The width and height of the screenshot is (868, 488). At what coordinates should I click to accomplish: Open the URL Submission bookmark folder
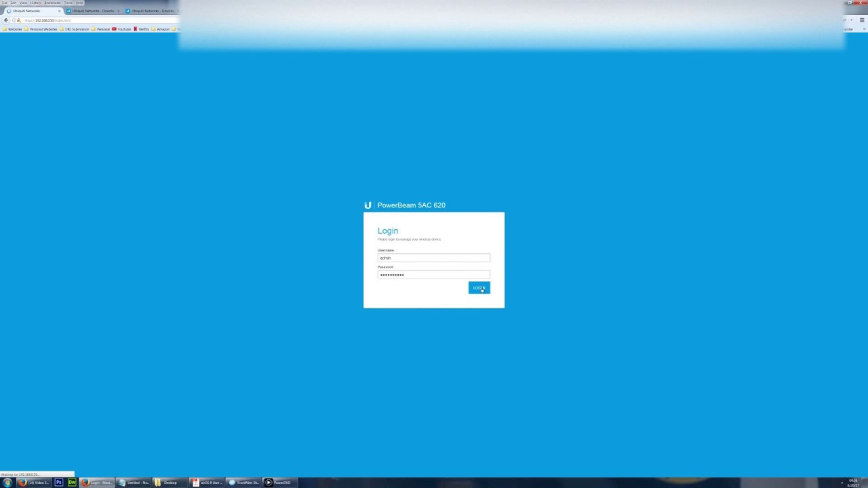pos(75,29)
